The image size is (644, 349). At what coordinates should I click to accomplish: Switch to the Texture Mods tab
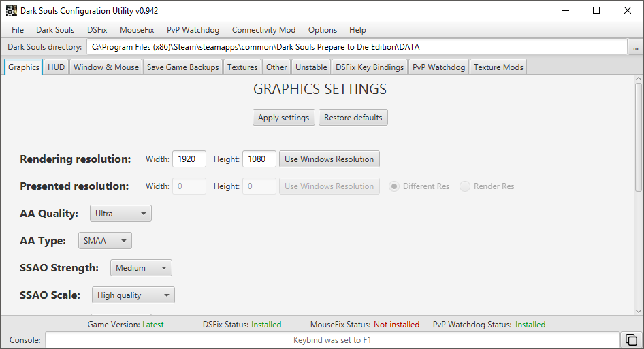click(x=498, y=67)
